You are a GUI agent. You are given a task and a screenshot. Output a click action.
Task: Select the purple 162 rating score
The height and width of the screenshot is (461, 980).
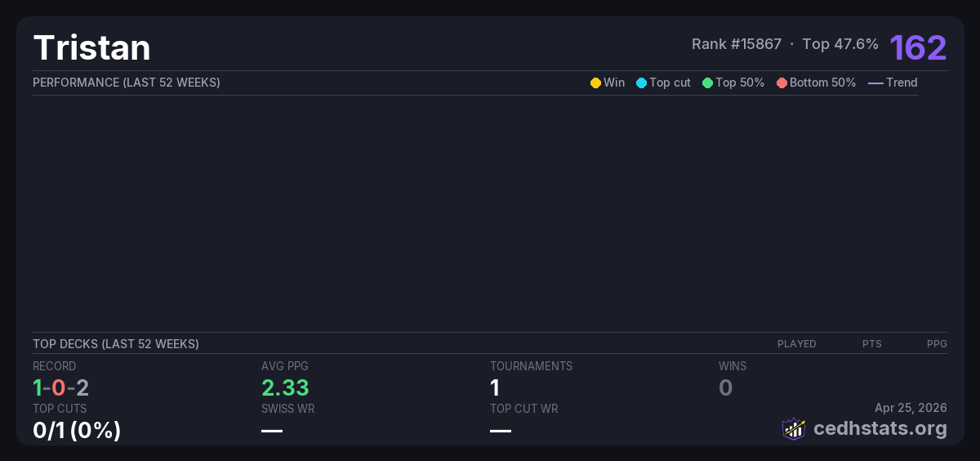pyautogui.click(x=918, y=47)
